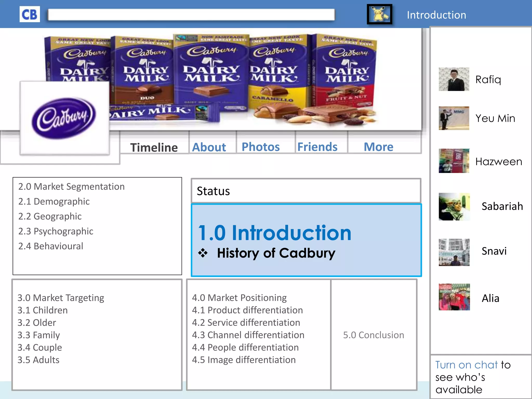The height and width of the screenshot is (399, 532).
Task: Click the search field in top bar
Action: pyautogui.click(x=191, y=15)
